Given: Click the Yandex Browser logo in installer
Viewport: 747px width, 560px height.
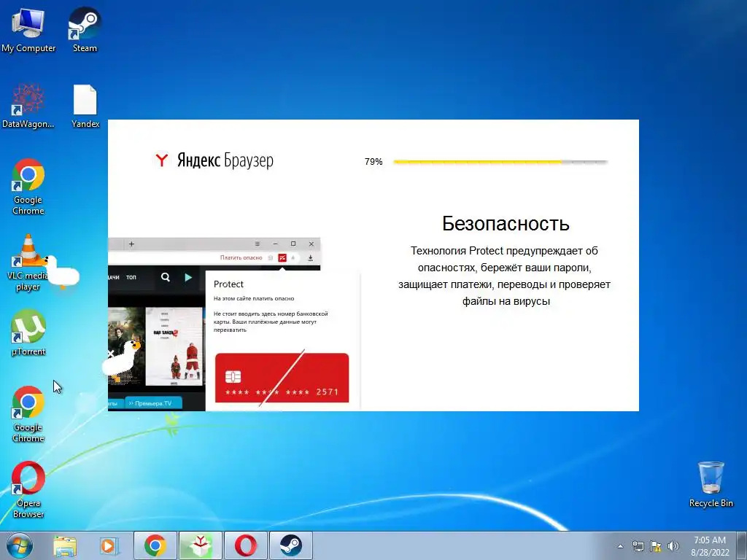Looking at the screenshot, I should (214, 160).
